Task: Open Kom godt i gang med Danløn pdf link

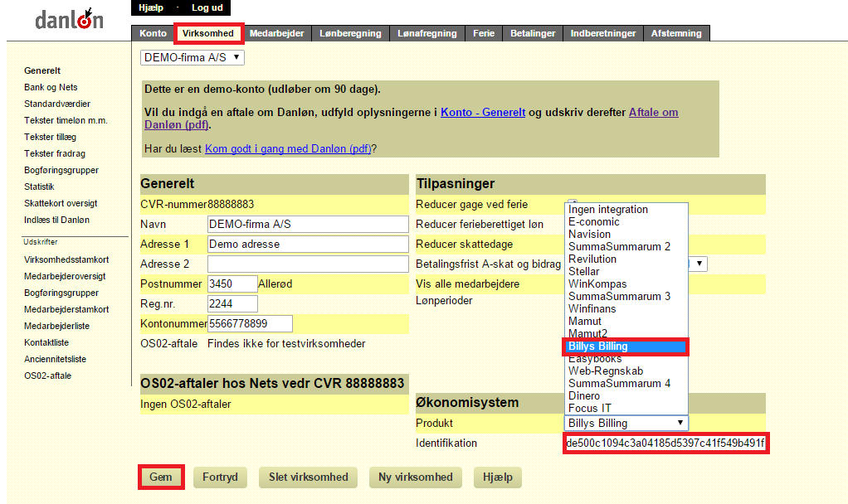Action: click(288, 148)
